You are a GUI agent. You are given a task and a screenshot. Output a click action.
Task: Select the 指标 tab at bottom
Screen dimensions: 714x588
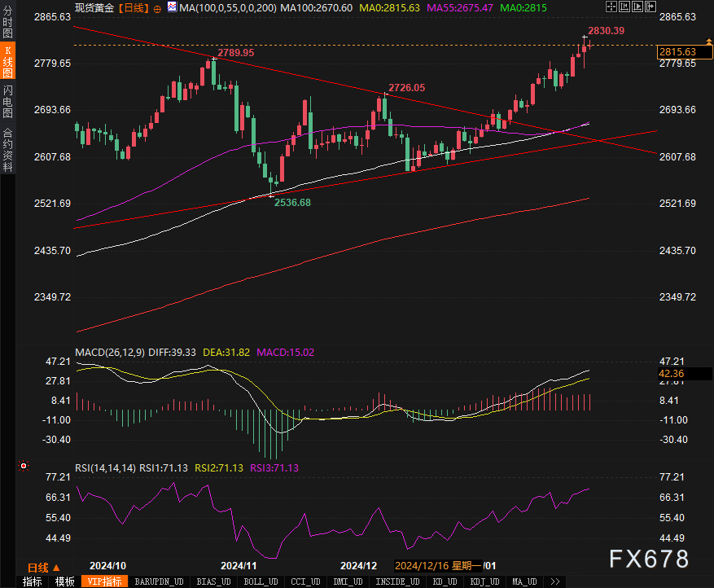32,581
